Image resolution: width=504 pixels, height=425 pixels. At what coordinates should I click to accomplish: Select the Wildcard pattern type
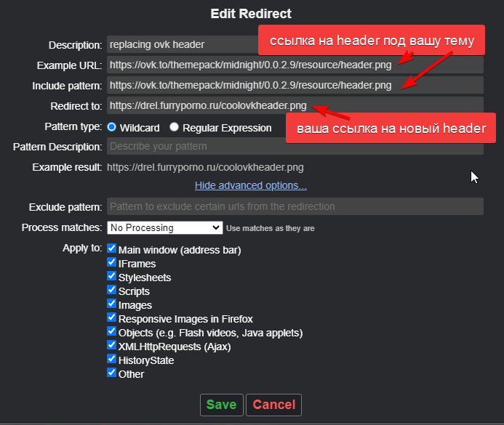tap(112, 127)
